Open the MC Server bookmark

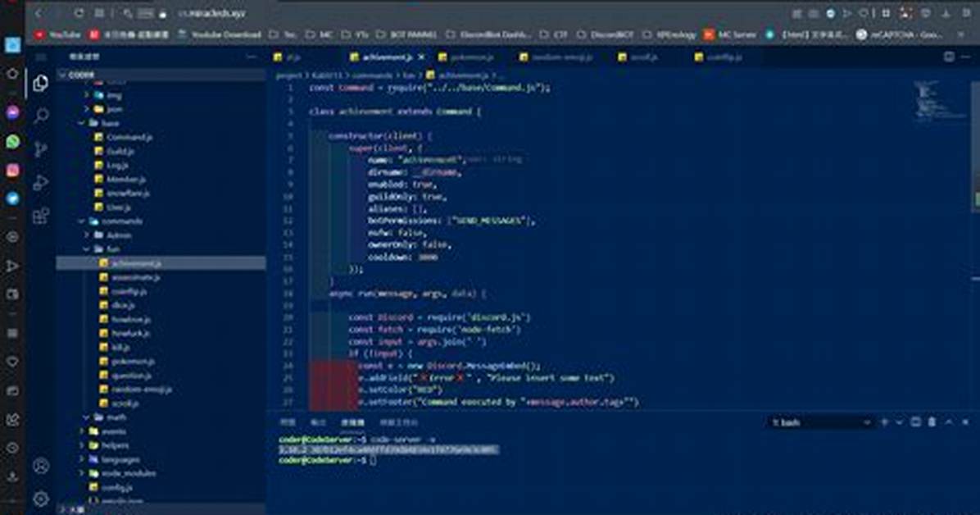coord(731,34)
